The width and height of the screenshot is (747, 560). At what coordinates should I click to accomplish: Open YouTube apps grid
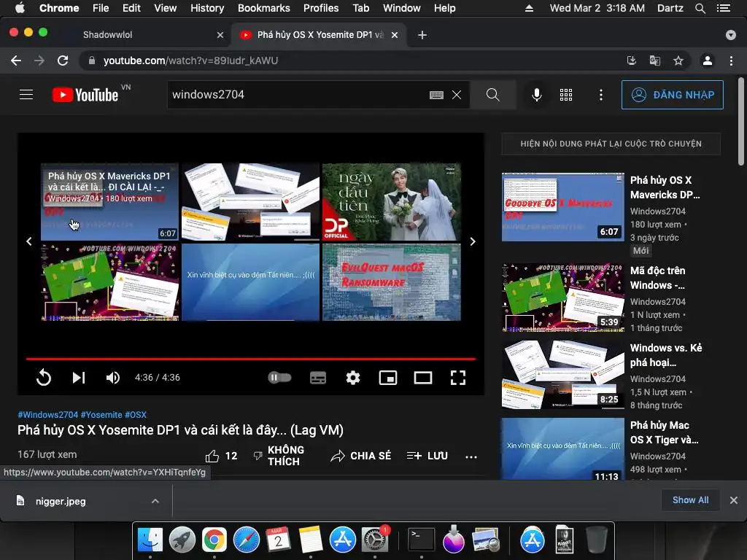(x=566, y=95)
